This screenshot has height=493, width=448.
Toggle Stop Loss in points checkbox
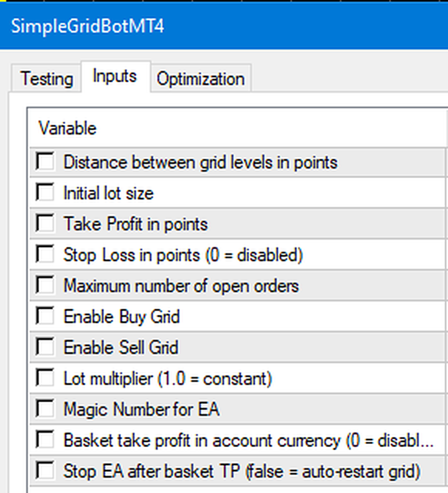pos(45,254)
